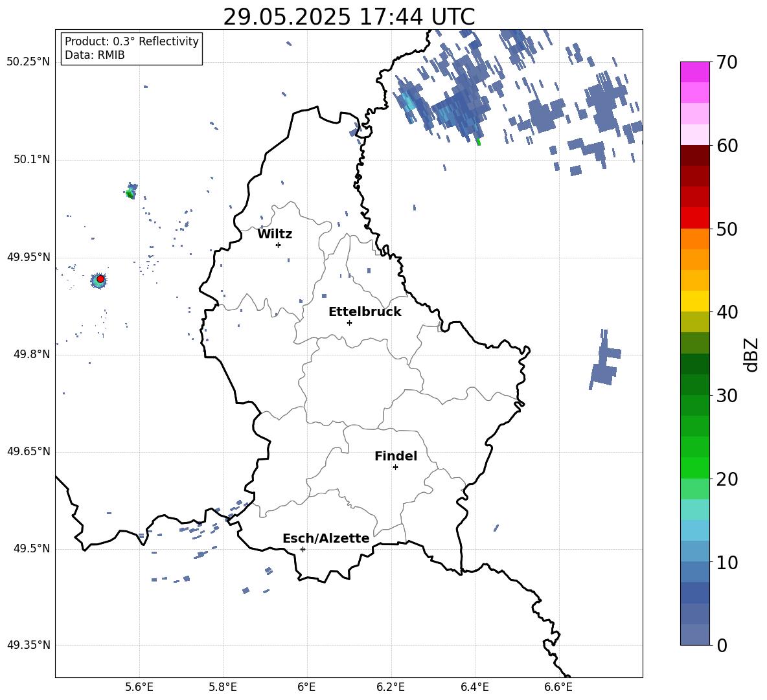The image size is (767, 700).
Task: Click the colorbar tick label 10
Action: point(727,562)
